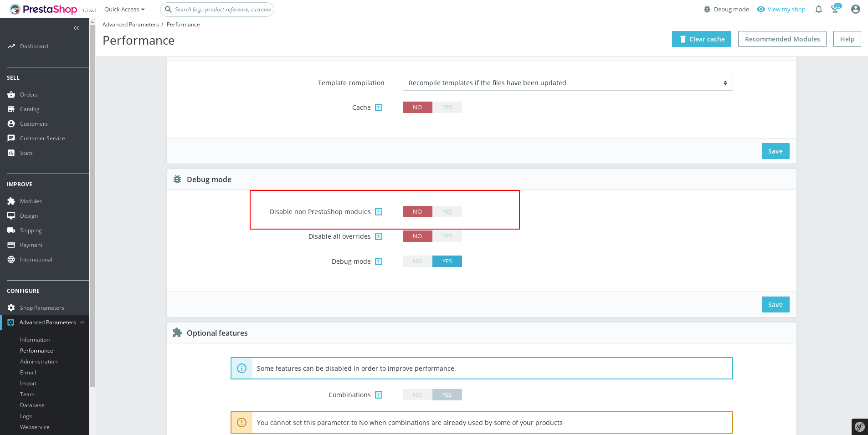Open Orders from the sidebar
868x435 pixels.
click(29, 94)
